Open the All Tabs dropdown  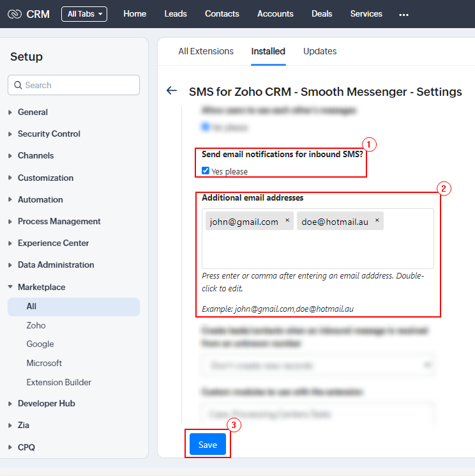[84, 14]
